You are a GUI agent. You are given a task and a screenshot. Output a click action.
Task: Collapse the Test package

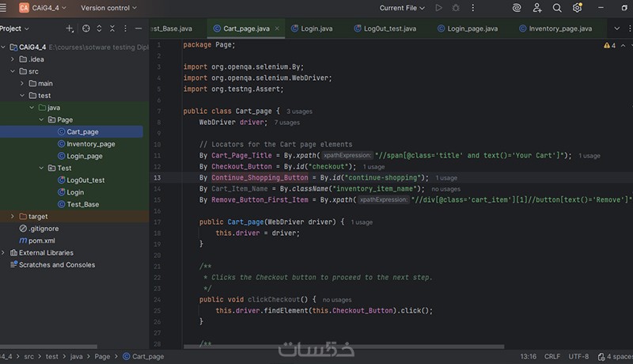coord(42,169)
